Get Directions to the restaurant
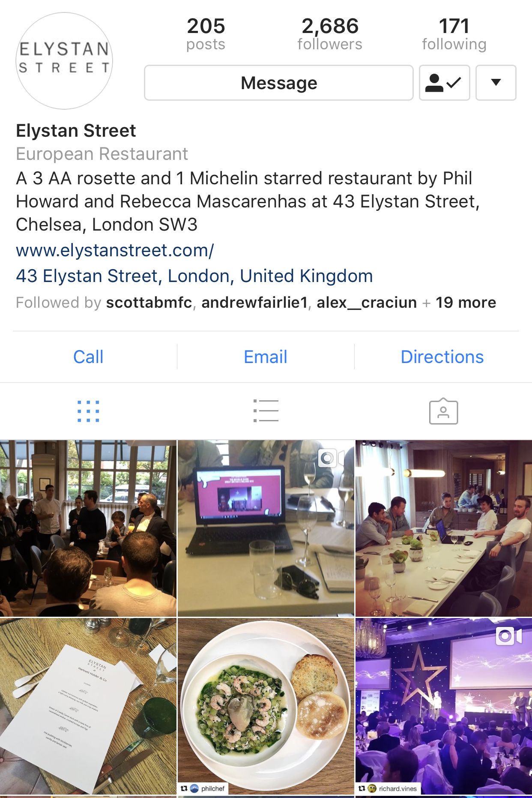 coord(442,357)
